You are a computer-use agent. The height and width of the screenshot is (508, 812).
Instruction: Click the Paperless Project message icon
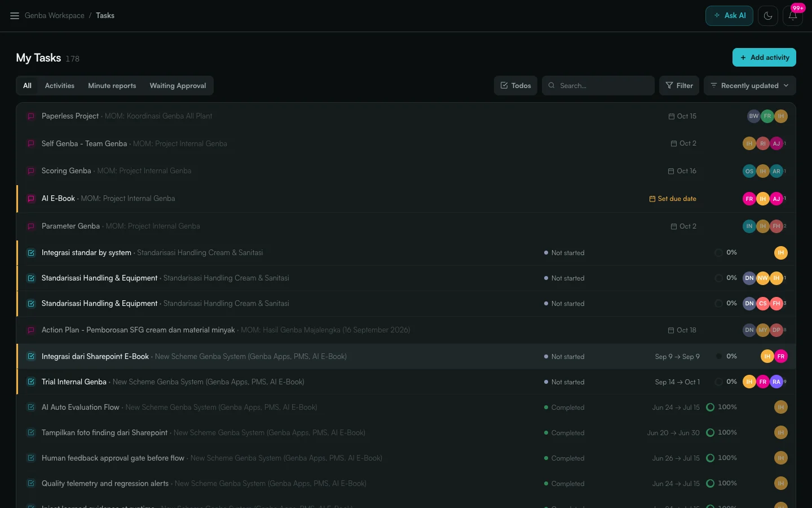tap(31, 116)
